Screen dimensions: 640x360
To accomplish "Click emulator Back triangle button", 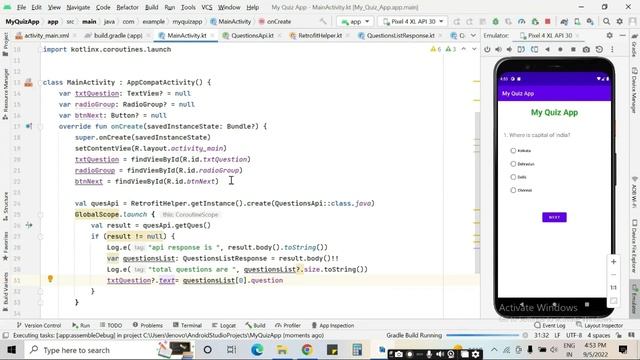I will [x=547, y=49].
